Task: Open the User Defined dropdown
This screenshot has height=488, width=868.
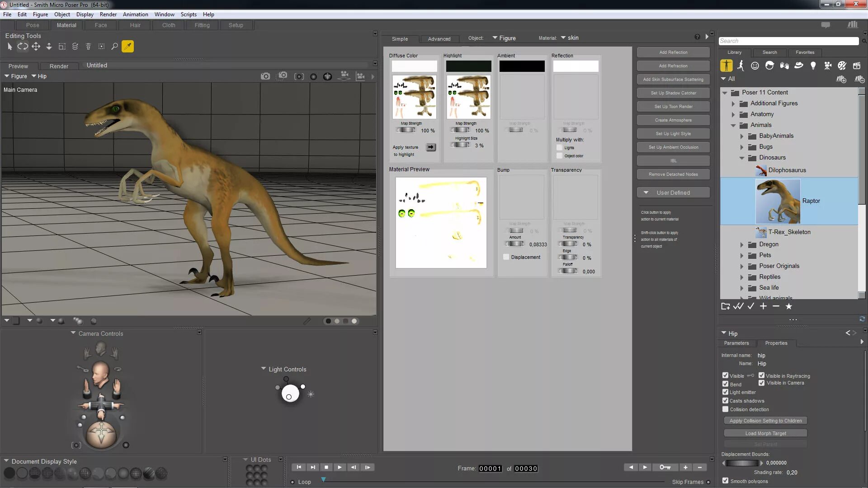Action: (x=673, y=193)
